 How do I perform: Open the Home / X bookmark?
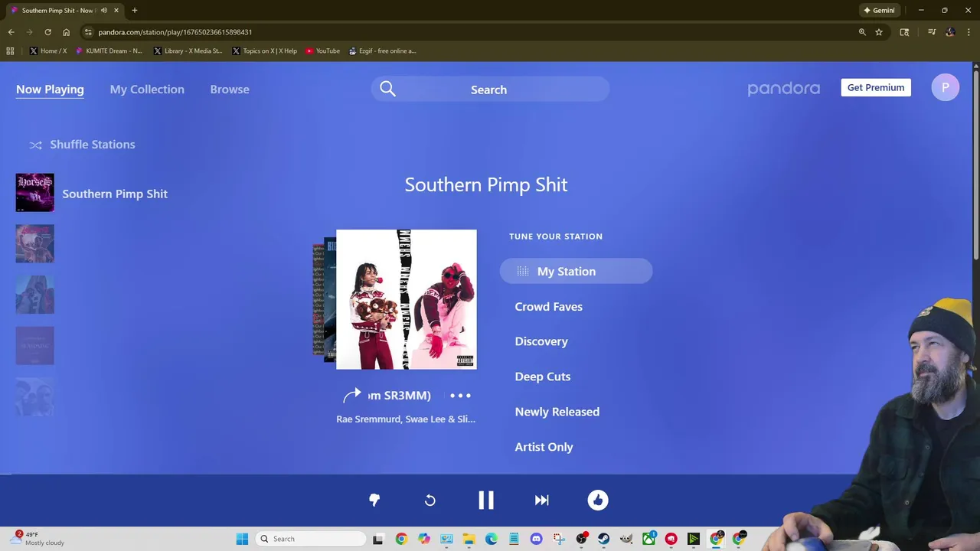(x=47, y=51)
